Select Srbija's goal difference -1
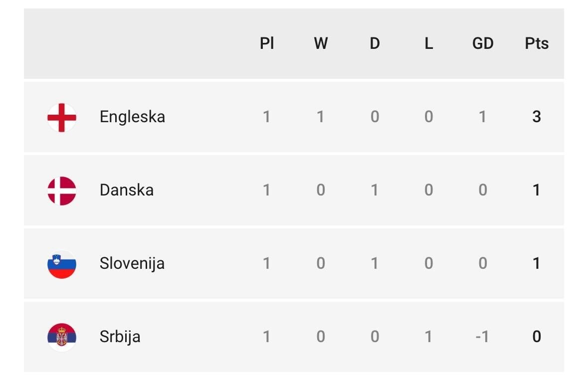Screen dimensions: 588x387 (482, 336)
